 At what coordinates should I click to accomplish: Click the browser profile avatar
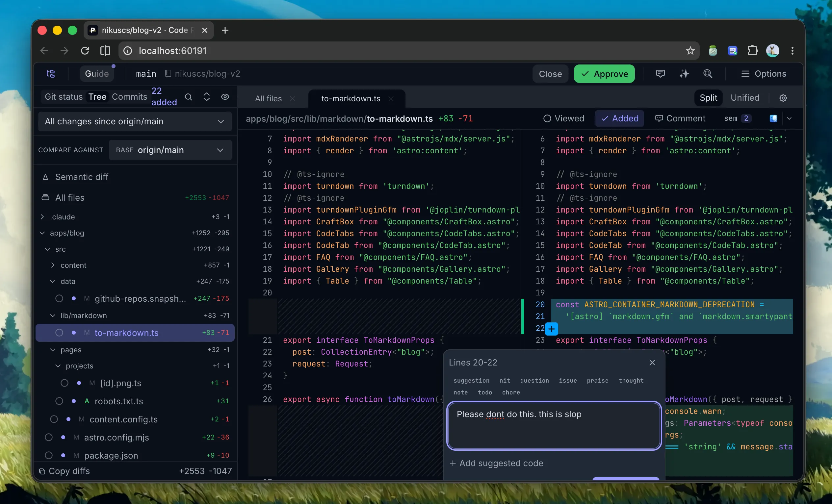pyautogui.click(x=772, y=51)
